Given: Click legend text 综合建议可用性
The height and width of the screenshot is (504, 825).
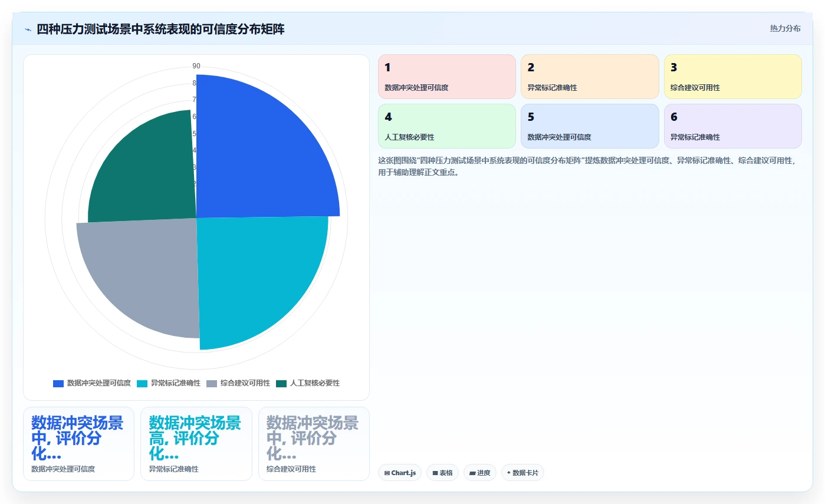Looking at the screenshot, I should pyautogui.click(x=245, y=383).
